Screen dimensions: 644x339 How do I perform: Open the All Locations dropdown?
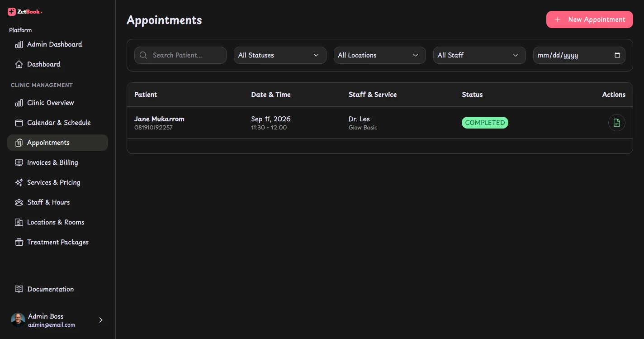(379, 55)
